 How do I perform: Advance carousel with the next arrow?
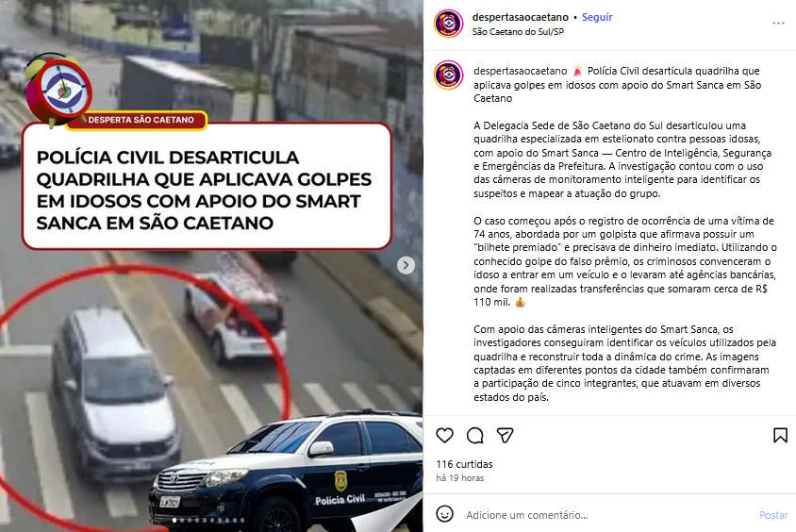(406, 265)
